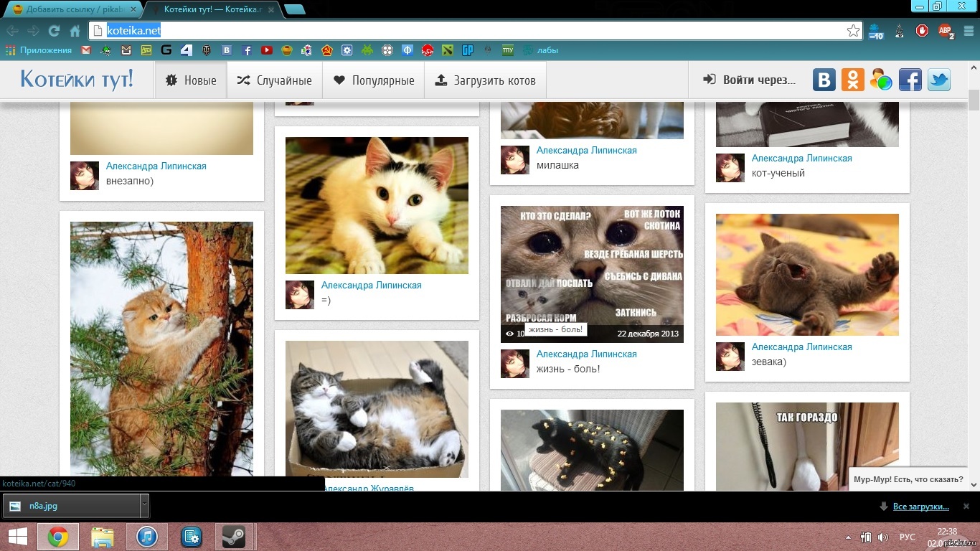980x551 pixels.
Task: Click the Facebook login icon
Action: pos(910,80)
